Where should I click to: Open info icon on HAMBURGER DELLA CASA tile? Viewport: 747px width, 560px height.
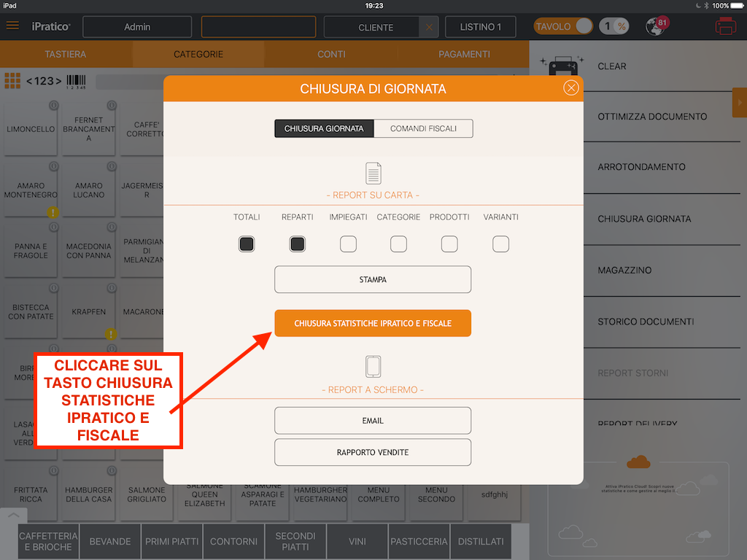(x=112, y=471)
